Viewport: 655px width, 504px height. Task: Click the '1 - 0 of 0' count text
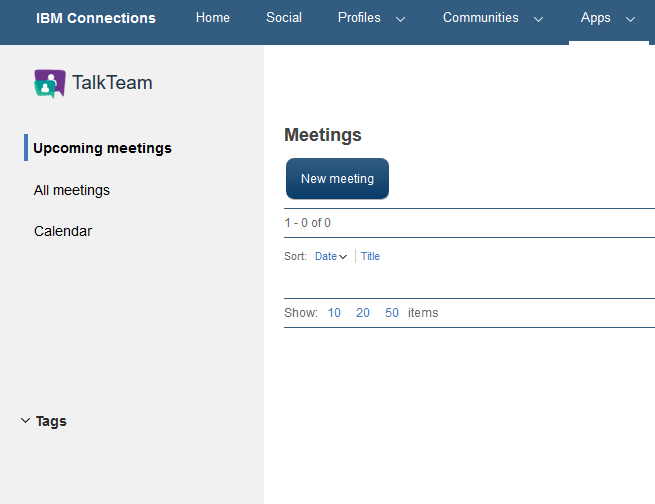point(307,223)
